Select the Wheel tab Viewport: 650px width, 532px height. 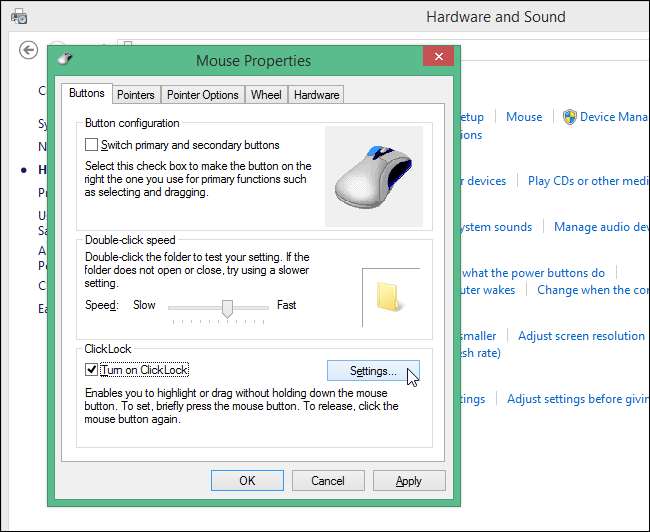(x=266, y=95)
